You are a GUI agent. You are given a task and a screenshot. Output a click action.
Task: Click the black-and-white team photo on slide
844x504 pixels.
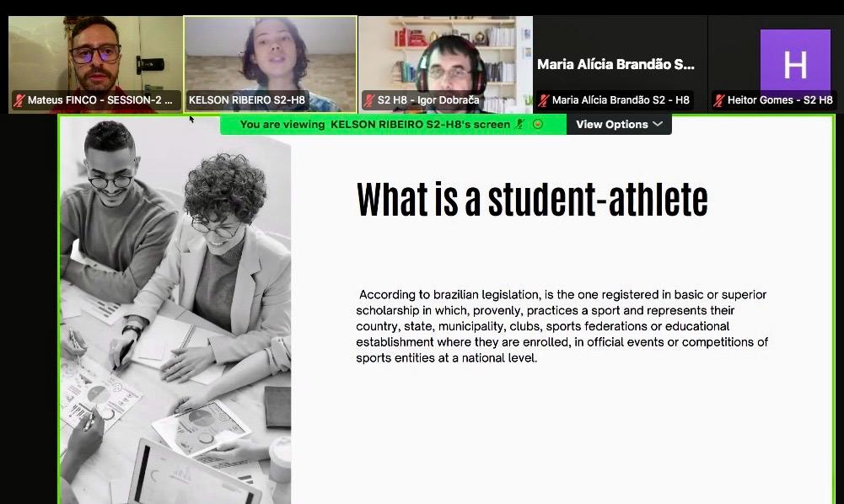[175, 310]
